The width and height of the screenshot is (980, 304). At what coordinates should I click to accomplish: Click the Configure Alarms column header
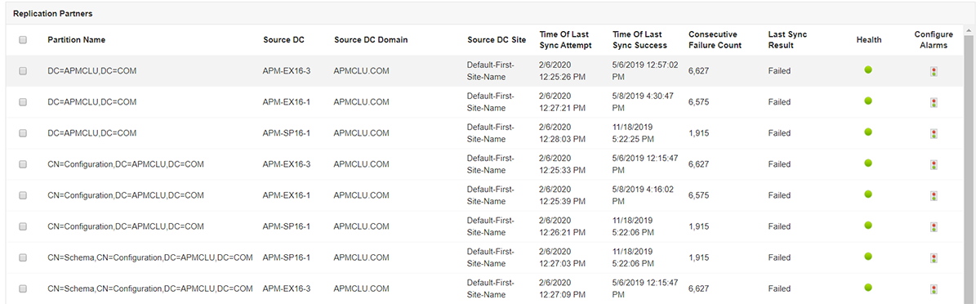coord(933,39)
